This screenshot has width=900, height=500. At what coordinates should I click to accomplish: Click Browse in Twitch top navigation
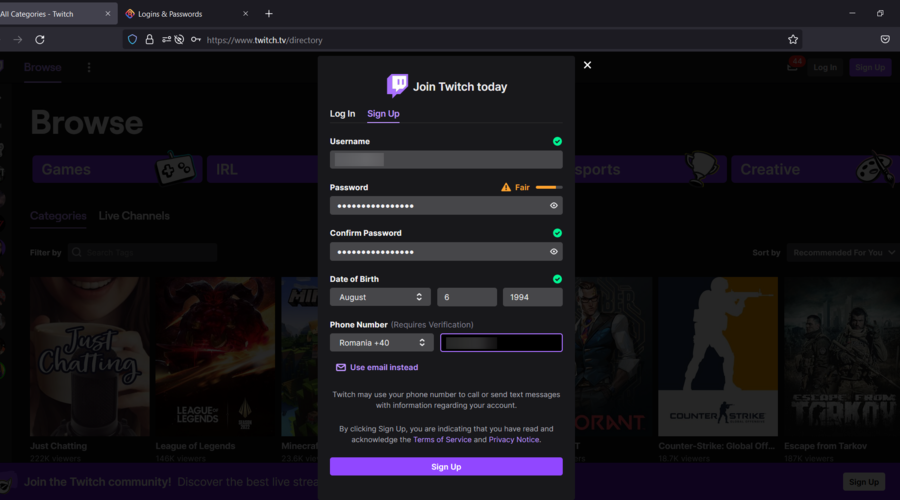pos(42,67)
